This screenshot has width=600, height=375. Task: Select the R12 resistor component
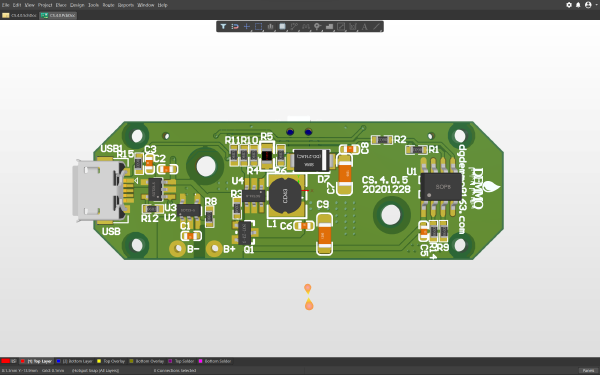pyautogui.click(x=152, y=209)
